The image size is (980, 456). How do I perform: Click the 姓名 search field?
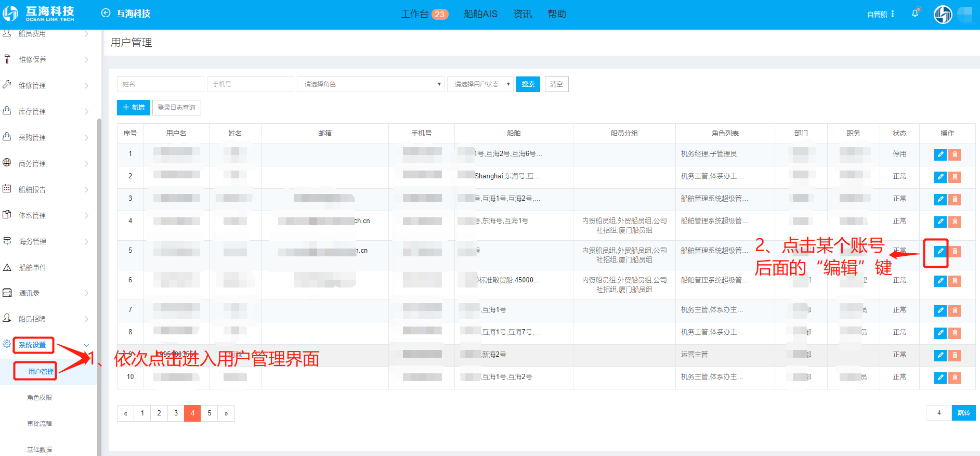161,84
